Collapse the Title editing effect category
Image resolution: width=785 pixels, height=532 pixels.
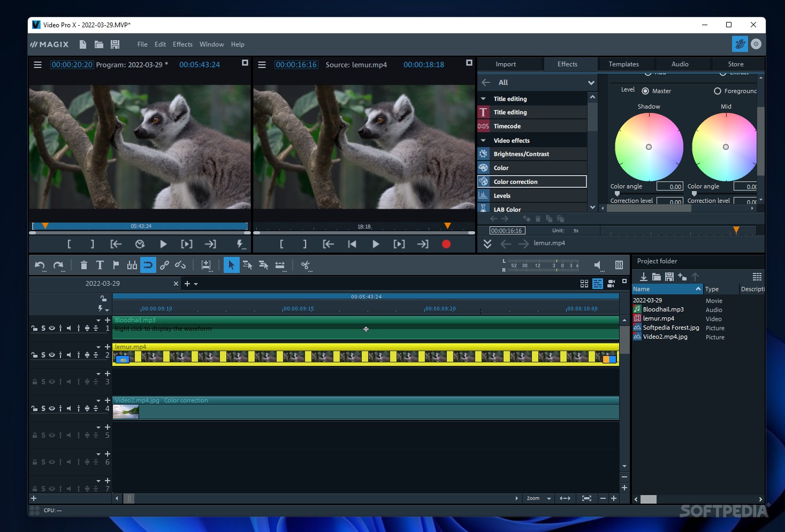click(x=484, y=98)
